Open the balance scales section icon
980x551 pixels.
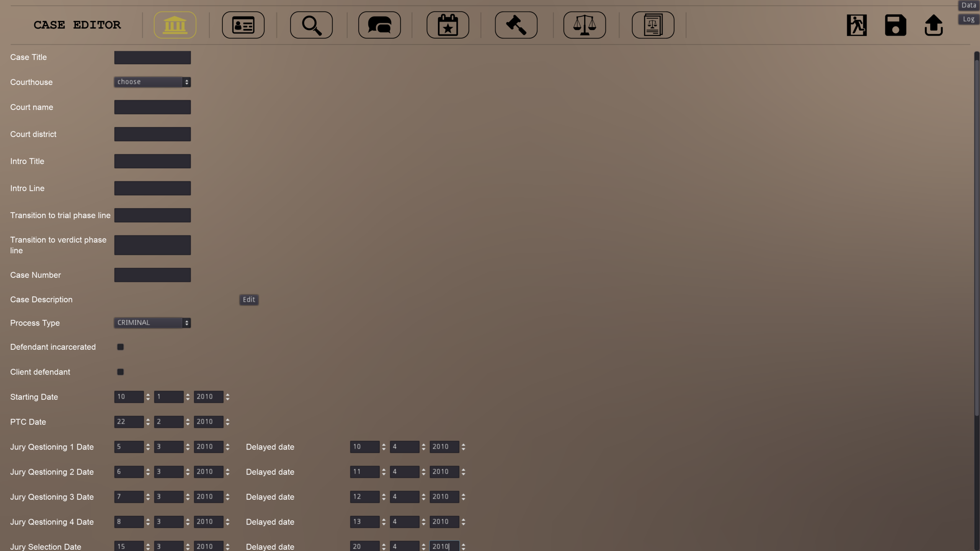[x=584, y=25]
